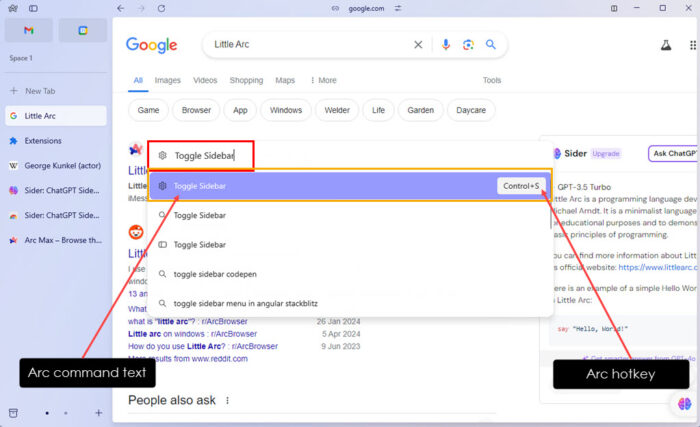Select the Little Arc sidebar tab
Viewport: 700px width, 427px height.
tap(56, 116)
